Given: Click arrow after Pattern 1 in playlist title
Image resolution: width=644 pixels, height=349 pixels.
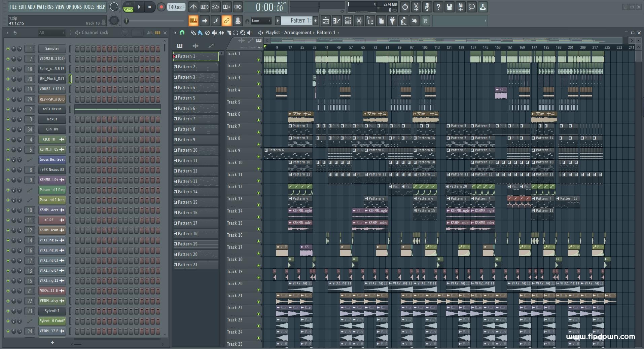Looking at the screenshot, I should tap(338, 33).
